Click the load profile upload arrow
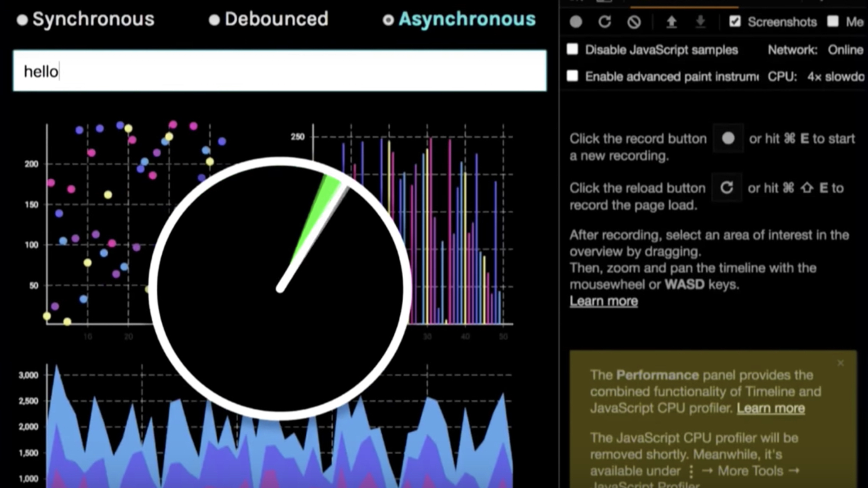 (671, 22)
